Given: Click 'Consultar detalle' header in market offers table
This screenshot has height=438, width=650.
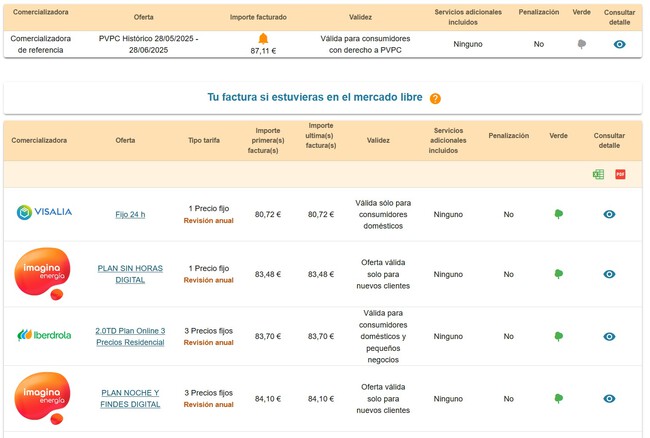Looking at the screenshot, I should 609,140.
